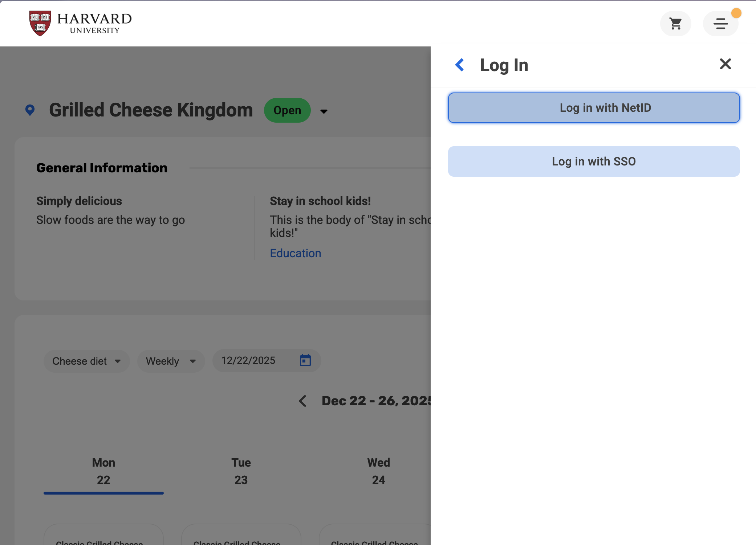Go to previous week arrow
Viewport: 756px width, 545px height.
pyautogui.click(x=303, y=401)
